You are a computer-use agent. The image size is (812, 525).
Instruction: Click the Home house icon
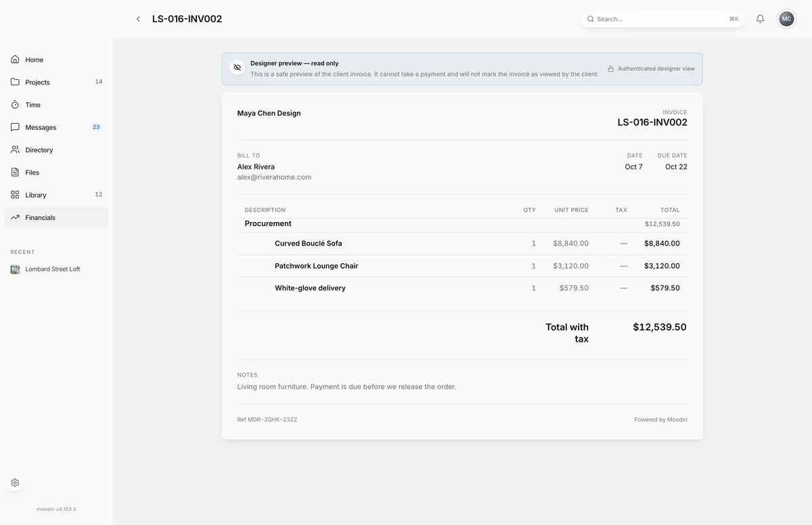pyautogui.click(x=15, y=60)
